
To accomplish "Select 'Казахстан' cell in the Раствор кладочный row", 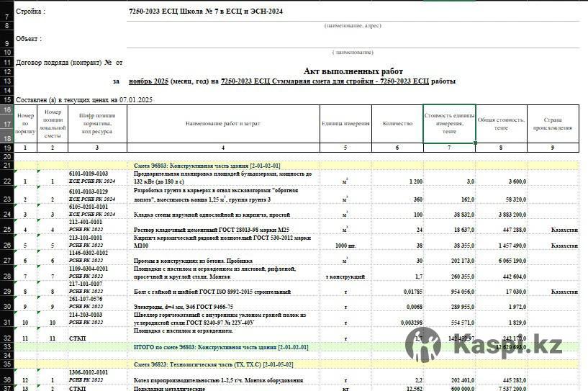I will (x=553, y=230).
